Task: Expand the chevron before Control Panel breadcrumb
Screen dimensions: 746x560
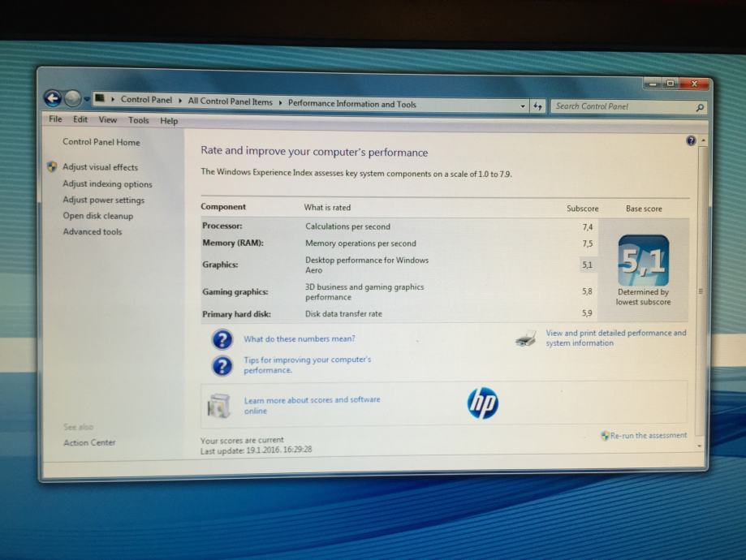Action: [113, 100]
